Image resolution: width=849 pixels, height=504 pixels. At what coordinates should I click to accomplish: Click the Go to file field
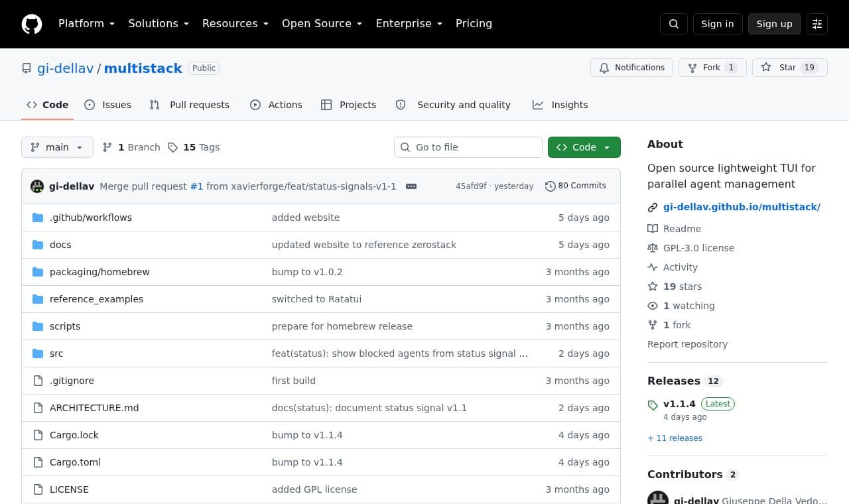coord(468,147)
